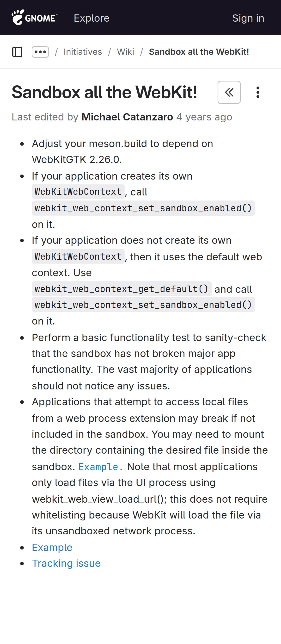The height and width of the screenshot is (644, 281).
Task: Click Sign in
Action: pyautogui.click(x=248, y=18)
